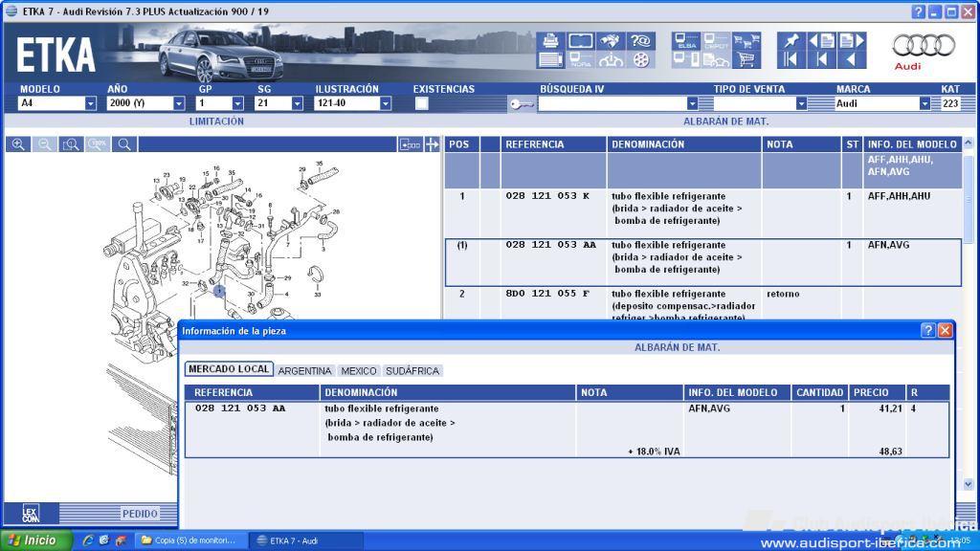Screen dimensions: 980x551
Task: Close the Información de la pieza dialog
Action: [x=945, y=330]
